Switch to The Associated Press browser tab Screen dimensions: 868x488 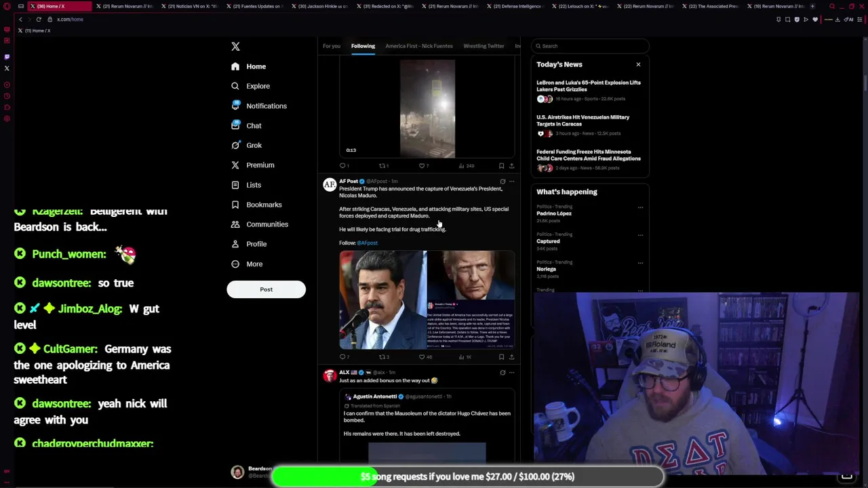coord(712,6)
